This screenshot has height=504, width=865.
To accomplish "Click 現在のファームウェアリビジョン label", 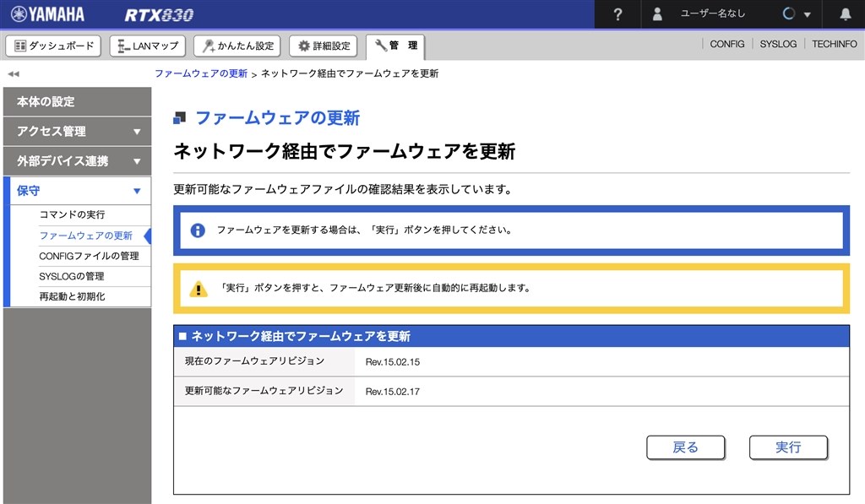I will click(x=254, y=361).
